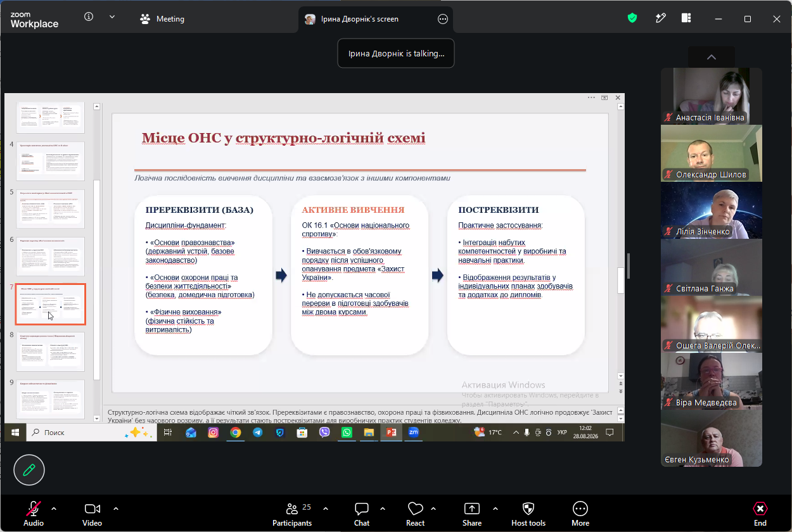Select Євген Кузьменко video tile
Screen dimensions: 792x532
pos(712,438)
